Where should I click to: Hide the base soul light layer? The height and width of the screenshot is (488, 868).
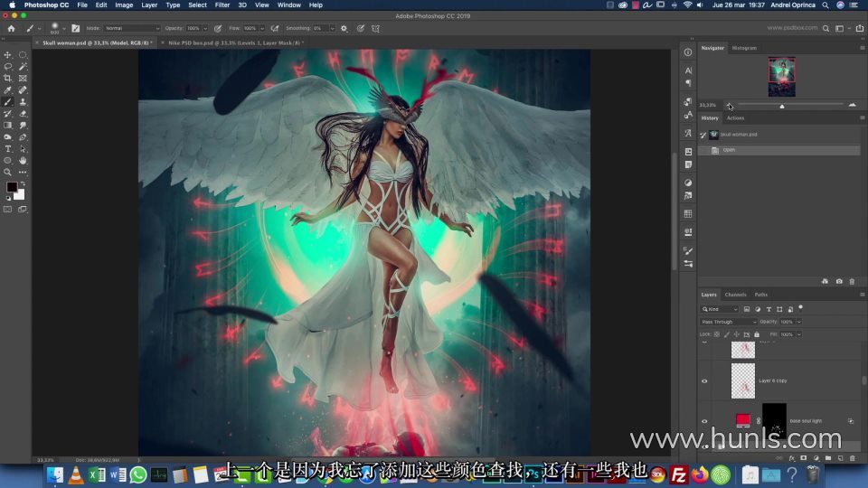(x=704, y=421)
